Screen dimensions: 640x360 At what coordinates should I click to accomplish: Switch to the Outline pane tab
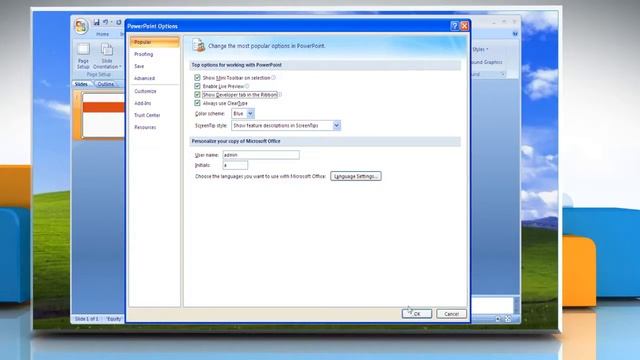(105, 84)
